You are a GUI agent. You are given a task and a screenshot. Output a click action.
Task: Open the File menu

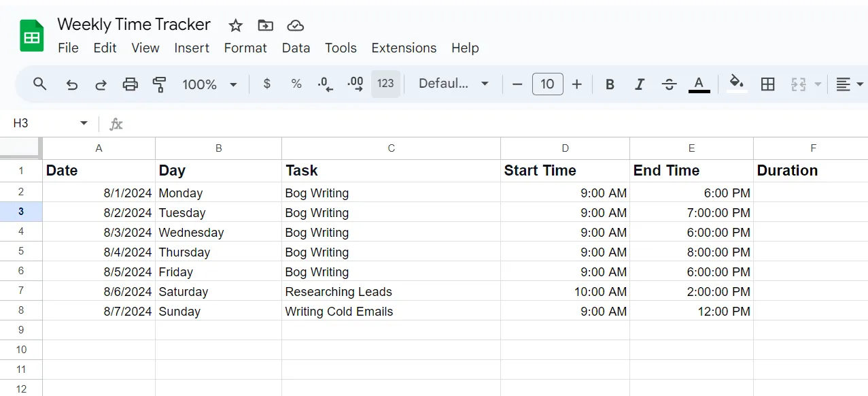coord(68,48)
